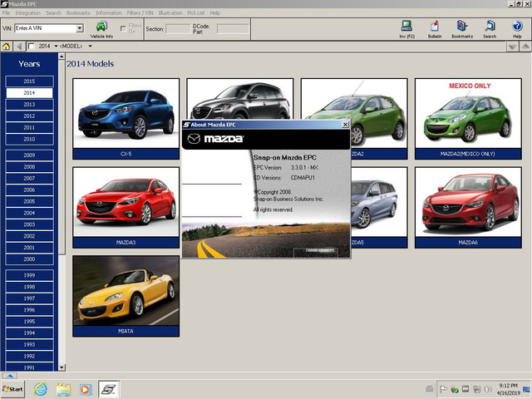This screenshot has height=399, width=532.
Task: Open Windows Media Player in taskbar
Action: pyautogui.click(x=86, y=389)
